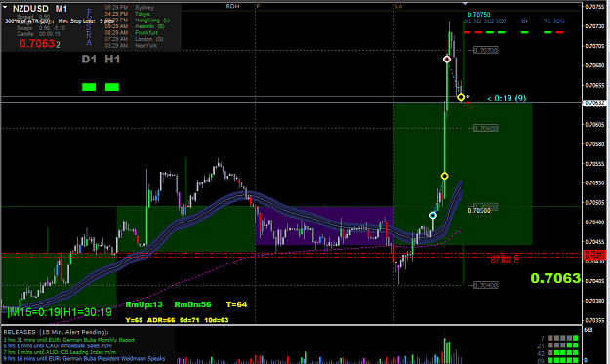610x364 pixels.
Task: Click the M30 timeframe label
Action: (501, 21)
